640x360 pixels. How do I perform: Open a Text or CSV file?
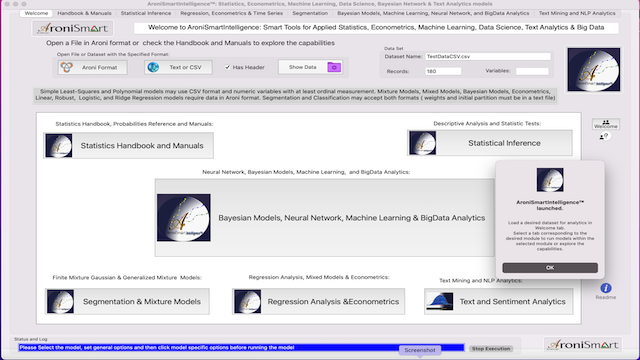178,67
